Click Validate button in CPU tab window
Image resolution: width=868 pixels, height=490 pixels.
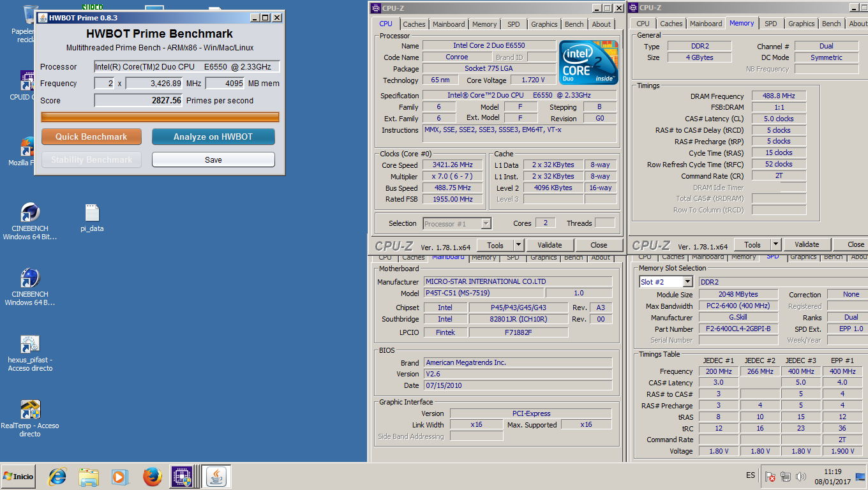pyautogui.click(x=550, y=245)
